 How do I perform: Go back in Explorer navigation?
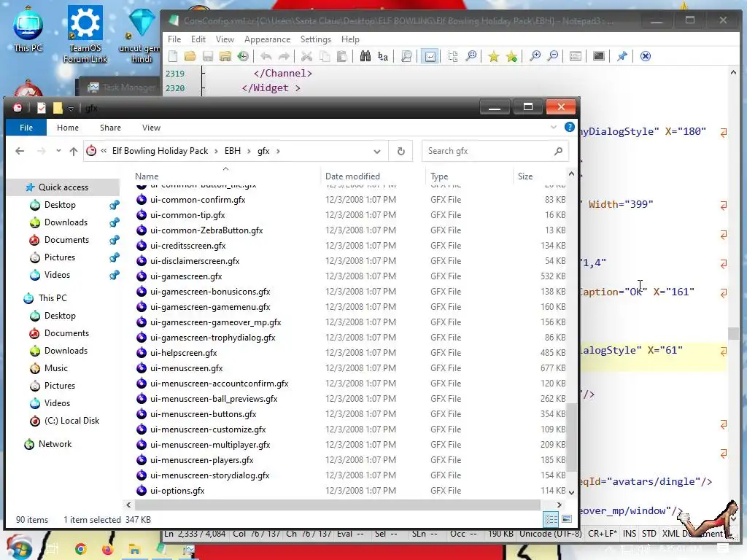pyautogui.click(x=20, y=151)
